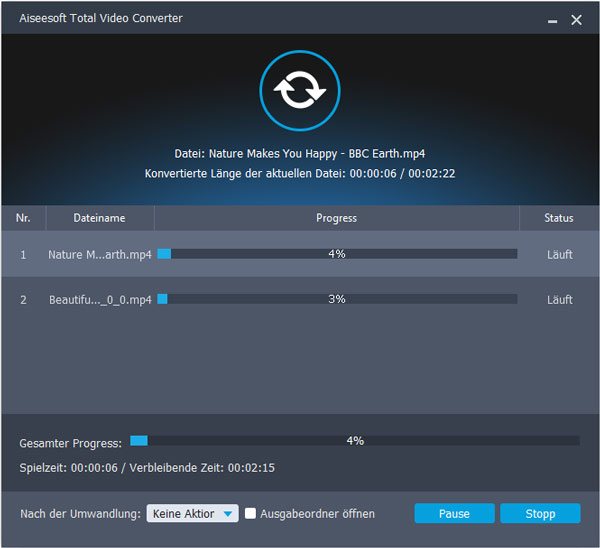Click the Status column header
The height and width of the screenshot is (548, 600).
click(x=559, y=218)
